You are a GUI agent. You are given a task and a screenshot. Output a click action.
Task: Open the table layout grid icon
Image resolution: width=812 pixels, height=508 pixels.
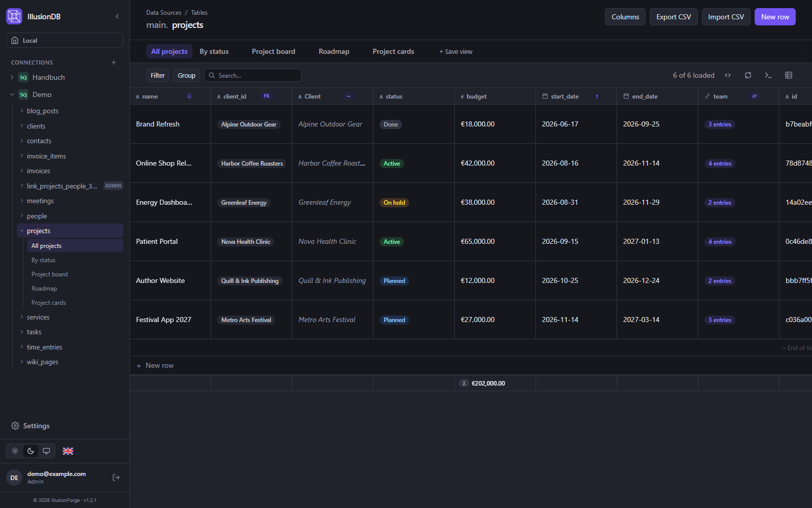pyautogui.click(x=789, y=75)
